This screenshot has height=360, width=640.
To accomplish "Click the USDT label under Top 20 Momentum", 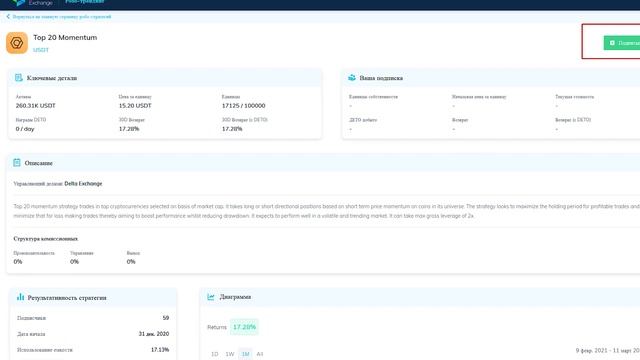I will click(x=41, y=50).
